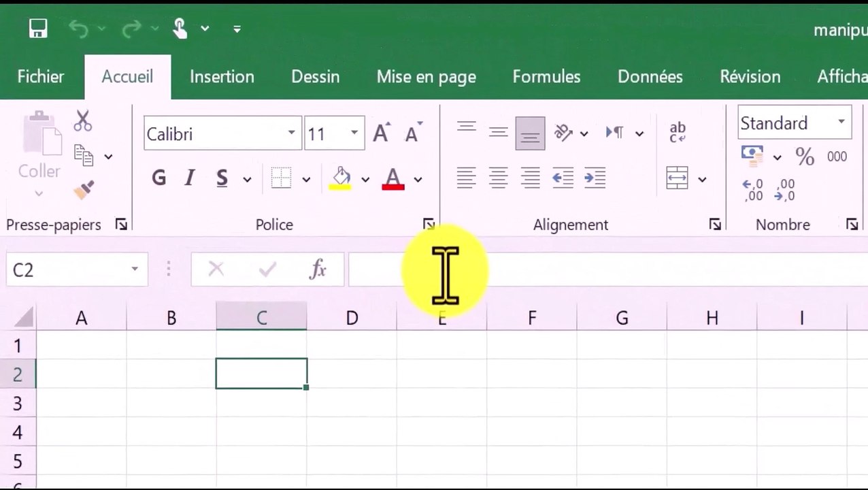
Task: Click the Undo arrow
Action: tap(79, 29)
